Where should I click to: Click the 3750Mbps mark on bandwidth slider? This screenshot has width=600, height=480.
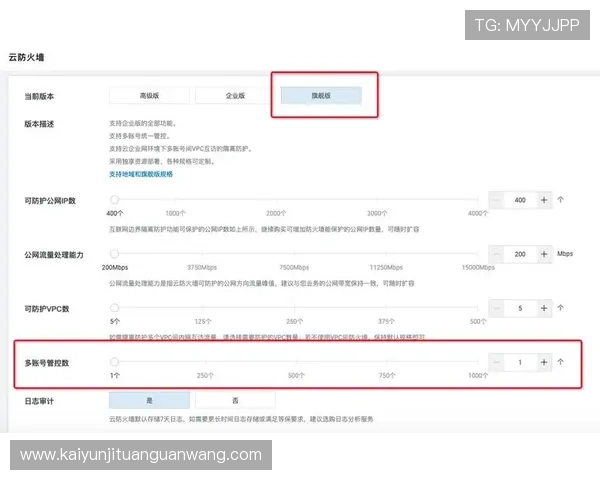(202, 267)
